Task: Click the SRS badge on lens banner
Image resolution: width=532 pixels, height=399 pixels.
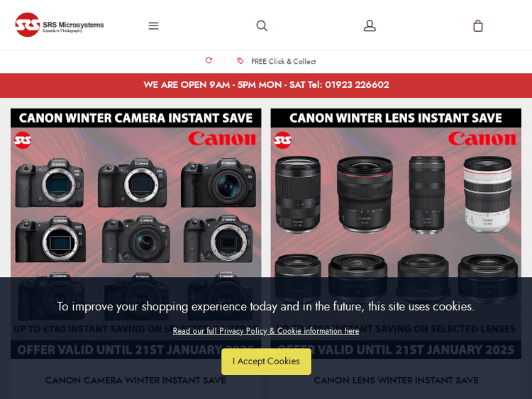Action: (x=282, y=140)
